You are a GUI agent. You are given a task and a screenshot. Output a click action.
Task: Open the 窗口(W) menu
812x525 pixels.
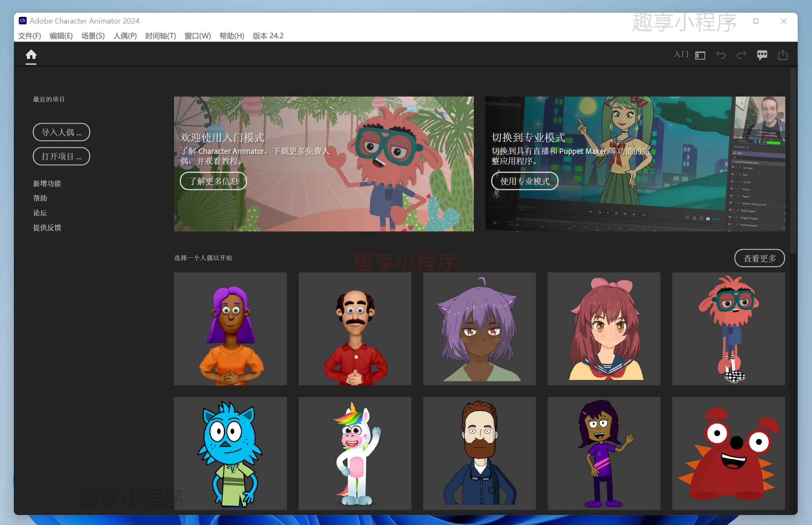pos(198,36)
